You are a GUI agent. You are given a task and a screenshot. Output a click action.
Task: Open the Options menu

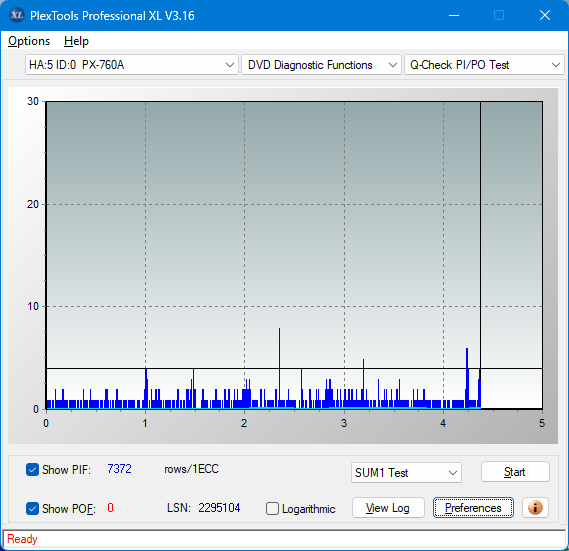[29, 41]
